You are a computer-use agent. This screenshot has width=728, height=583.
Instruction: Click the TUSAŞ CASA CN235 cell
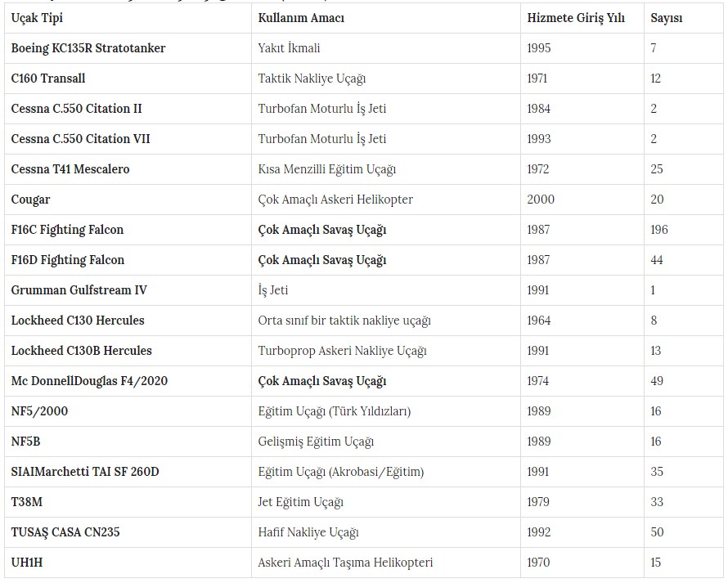coord(65,532)
